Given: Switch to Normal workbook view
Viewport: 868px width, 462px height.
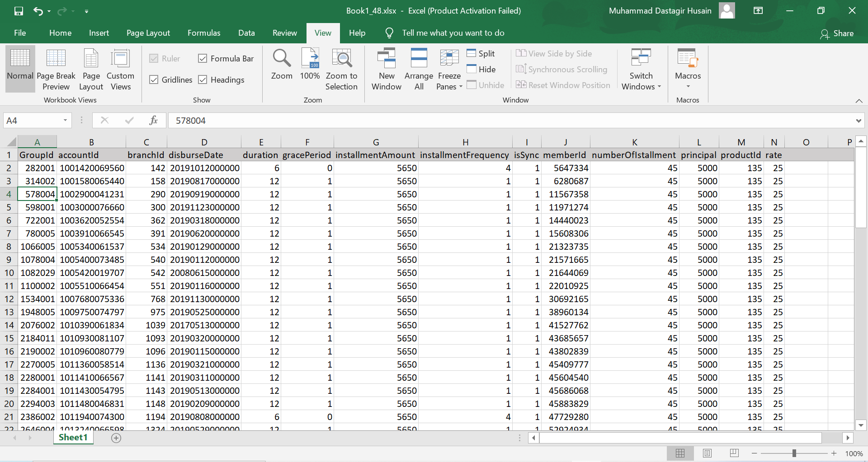Looking at the screenshot, I should (x=20, y=68).
